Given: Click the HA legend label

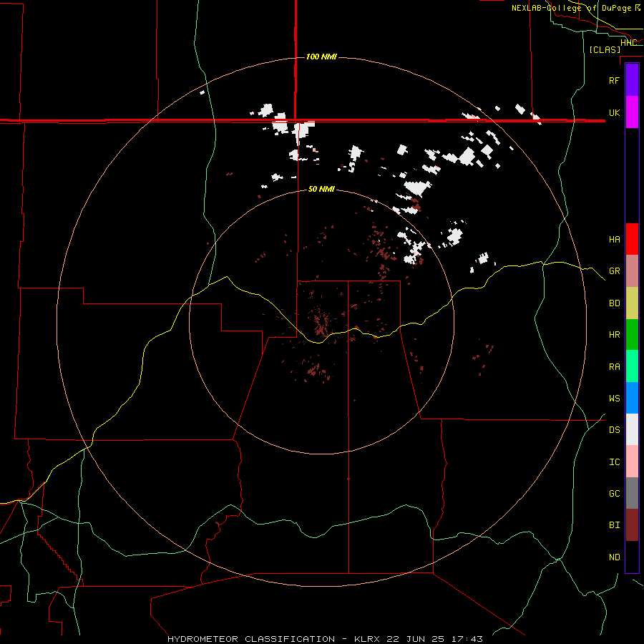Looking at the screenshot, I should click(x=615, y=239).
